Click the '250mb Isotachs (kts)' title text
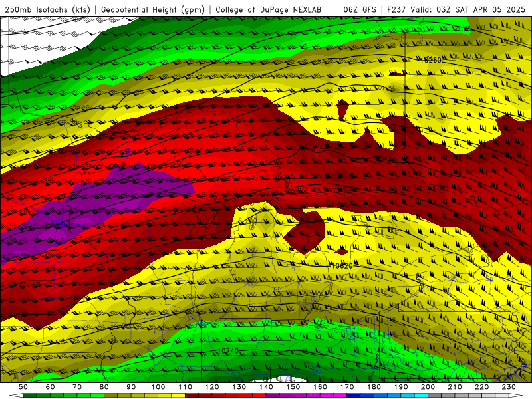 (48, 10)
